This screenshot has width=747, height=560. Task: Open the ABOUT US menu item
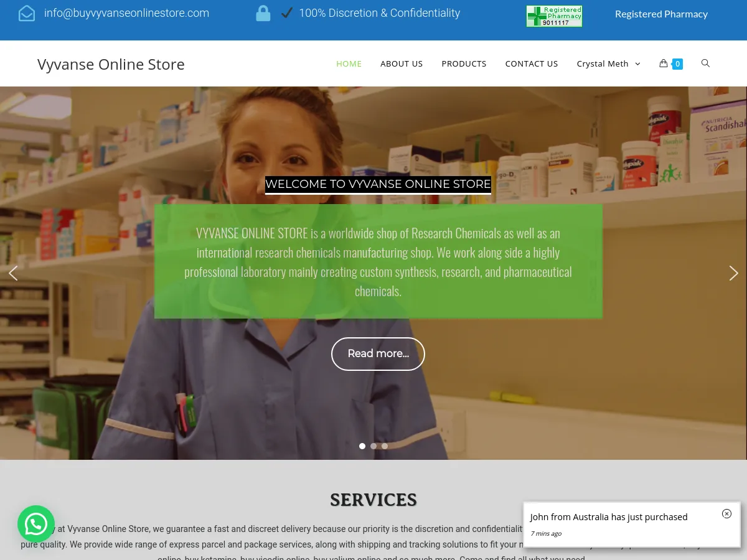tap(402, 63)
